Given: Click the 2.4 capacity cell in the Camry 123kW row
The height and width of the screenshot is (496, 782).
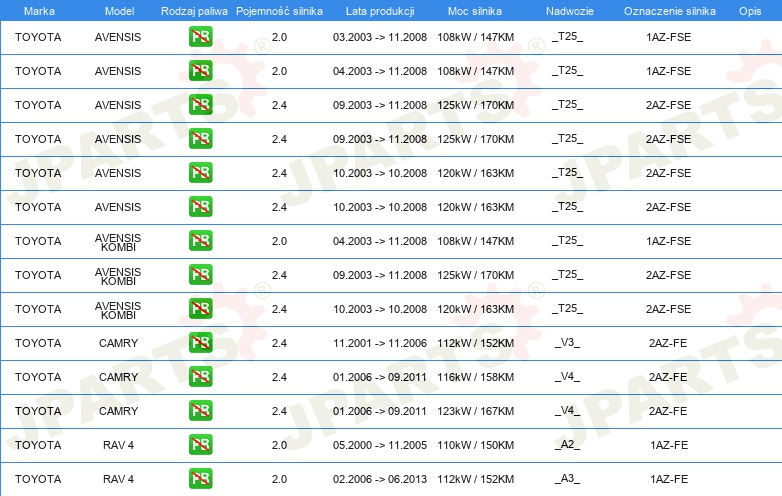Looking at the screenshot, I should tap(279, 411).
